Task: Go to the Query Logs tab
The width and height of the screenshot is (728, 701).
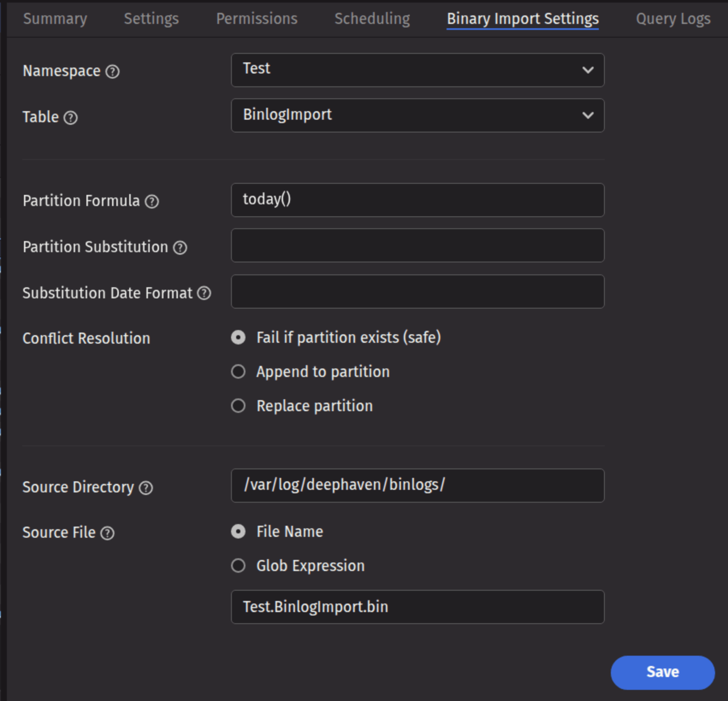Action: click(673, 19)
